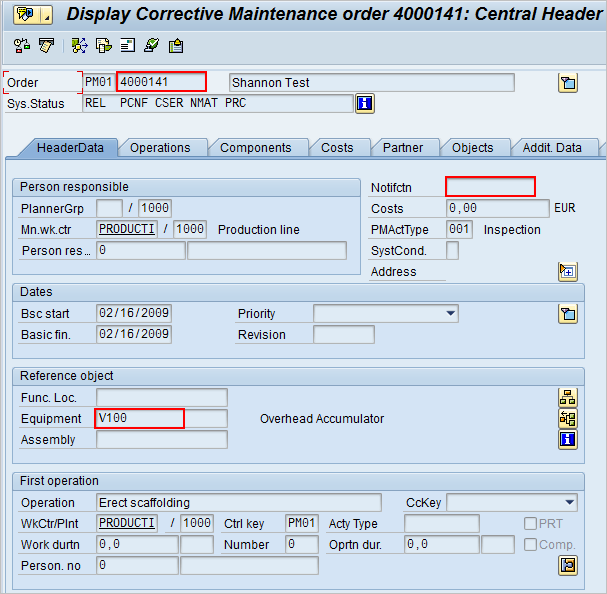Image resolution: width=607 pixels, height=594 pixels.
Task: Click the Address create icon
Action: click(x=568, y=271)
